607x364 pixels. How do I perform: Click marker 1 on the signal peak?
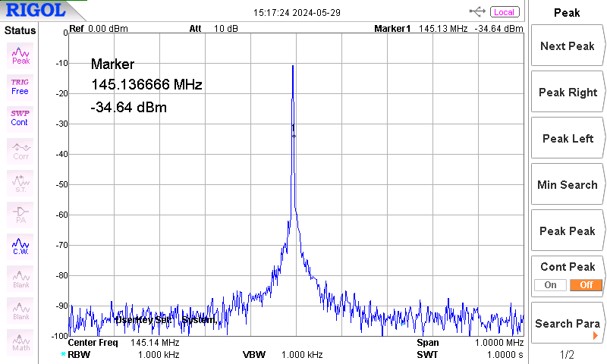coord(294,136)
